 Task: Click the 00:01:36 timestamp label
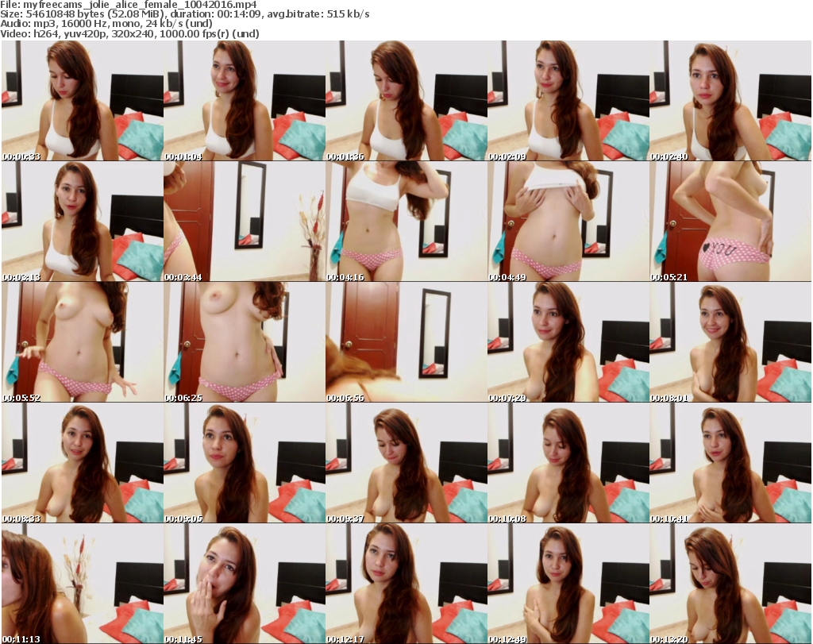(345, 156)
